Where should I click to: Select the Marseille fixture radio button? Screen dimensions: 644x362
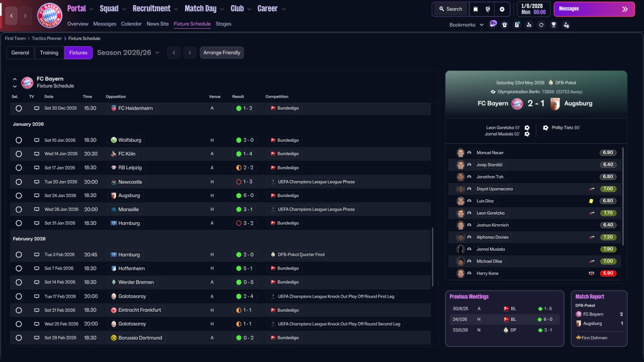19,210
